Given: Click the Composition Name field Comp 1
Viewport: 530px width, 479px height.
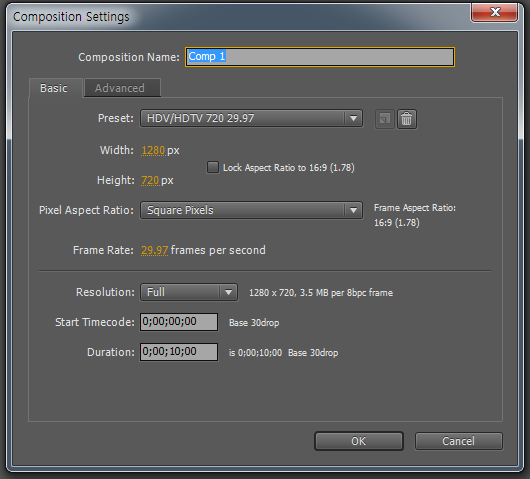Looking at the screenshot, I should (x=320, y=57).
